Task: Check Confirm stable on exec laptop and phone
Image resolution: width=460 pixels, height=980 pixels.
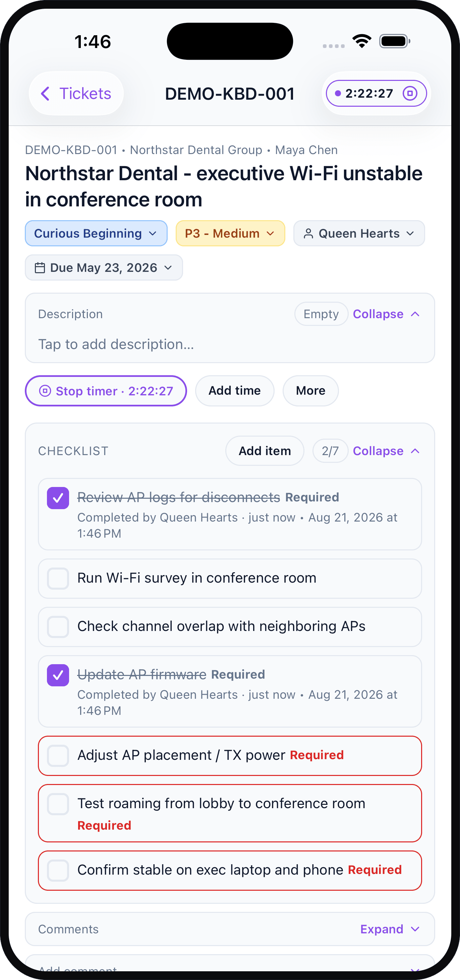Action: click(x=58, y=871)
